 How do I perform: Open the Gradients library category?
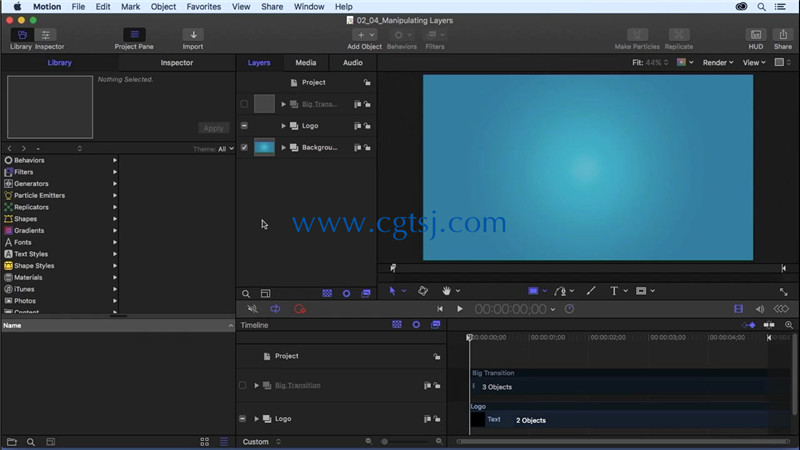tap(60, 231)
